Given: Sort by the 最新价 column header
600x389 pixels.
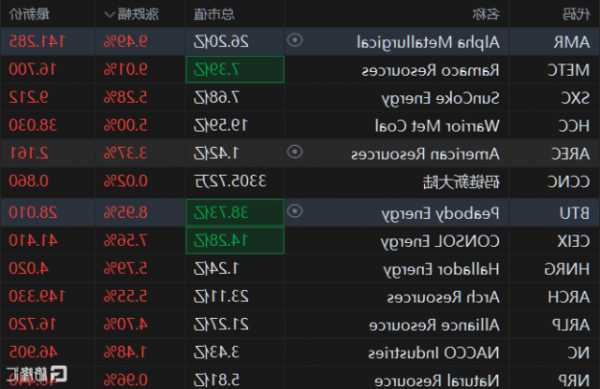Looking at the screenshot, I should [x=29, y=15].
